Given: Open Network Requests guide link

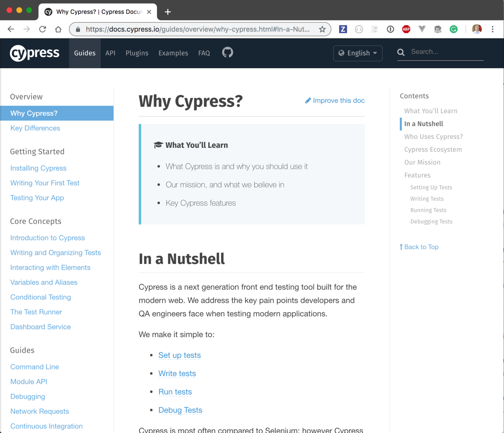Looking at the screenshot, I should coord(39,411).
